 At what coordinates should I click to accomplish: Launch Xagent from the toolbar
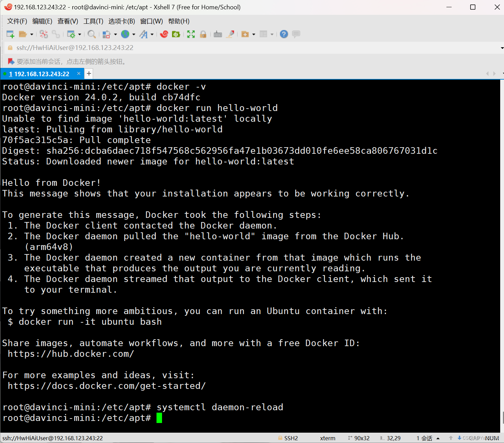click(164, 34)
